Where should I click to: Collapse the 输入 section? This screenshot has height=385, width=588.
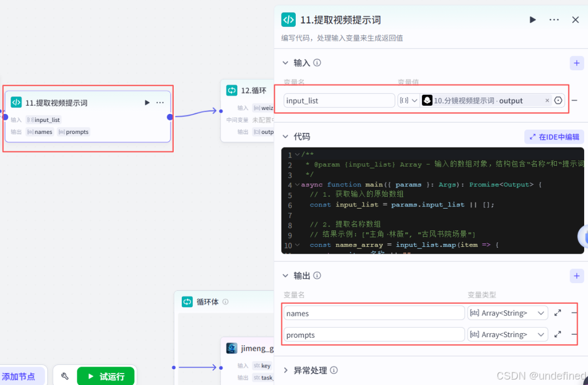(x=285, y=63)
